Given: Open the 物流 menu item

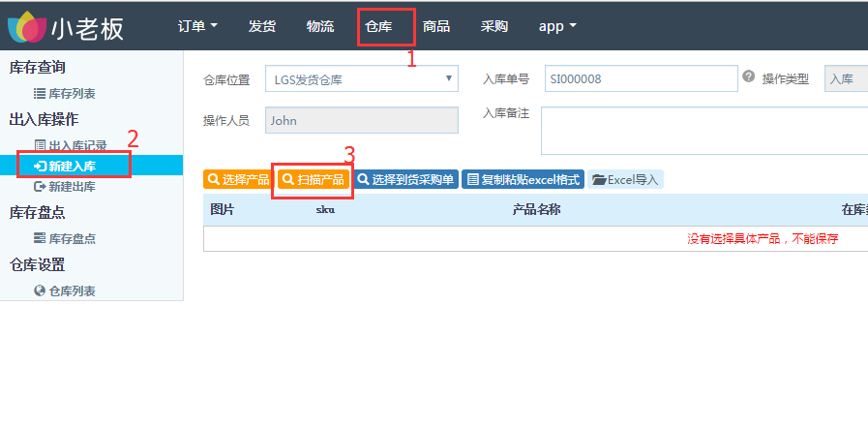Looking at the screenshot, I should coord(320,26).
